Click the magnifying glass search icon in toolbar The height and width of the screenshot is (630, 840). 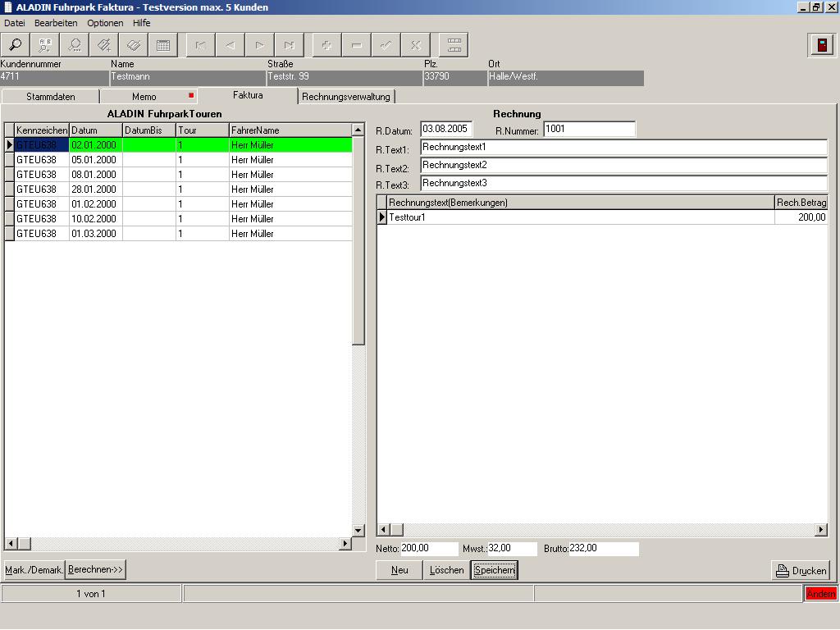tap(16, 45)
